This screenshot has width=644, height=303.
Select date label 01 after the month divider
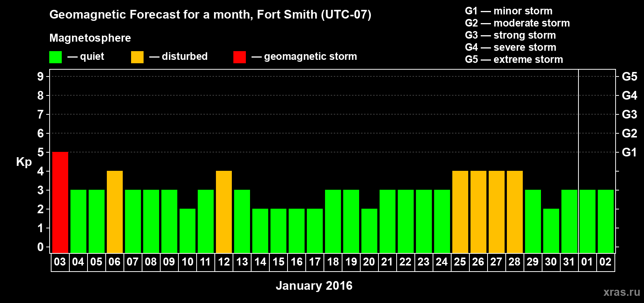tap(587, 262)
